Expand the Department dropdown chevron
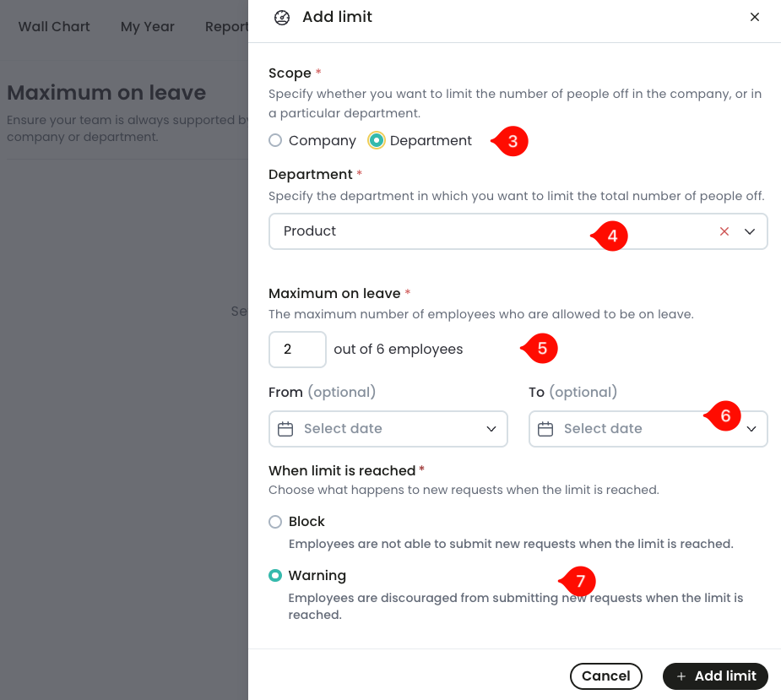The image size is (781, 700). click(750, 231)
